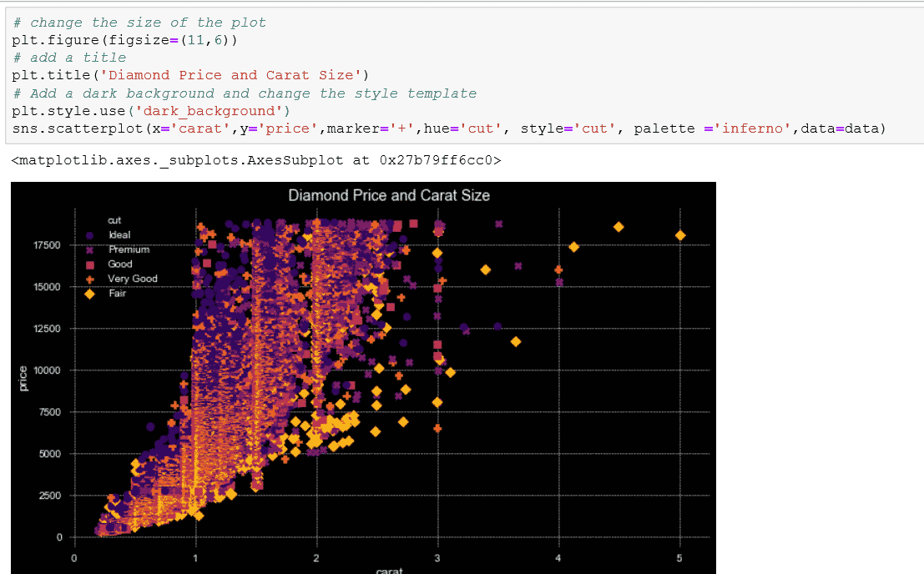Click the 17500 y-axis tick label
This screenshot has height=574, width=924.
[47, 245]
